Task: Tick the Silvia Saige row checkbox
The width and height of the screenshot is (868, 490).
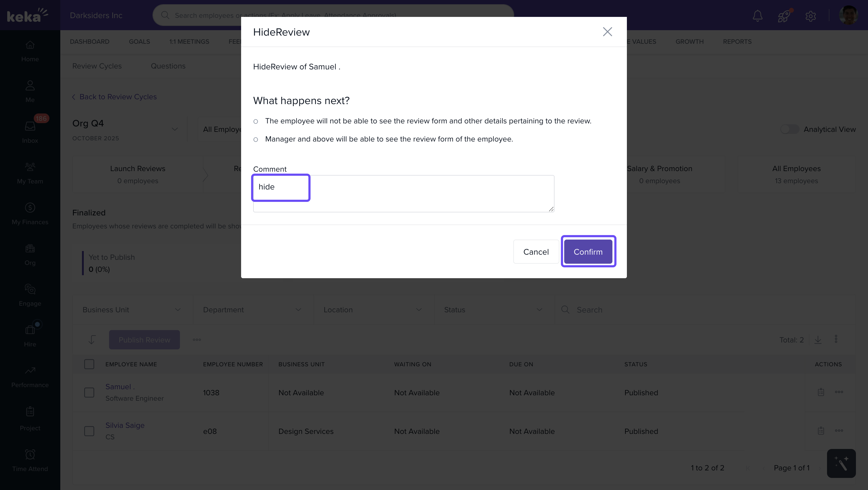Action: click(x=89, y=431)
